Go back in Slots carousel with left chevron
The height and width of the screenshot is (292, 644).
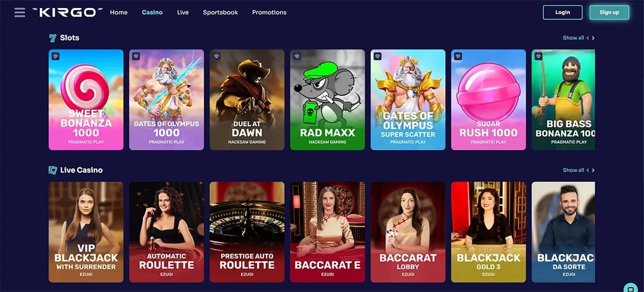588,38
